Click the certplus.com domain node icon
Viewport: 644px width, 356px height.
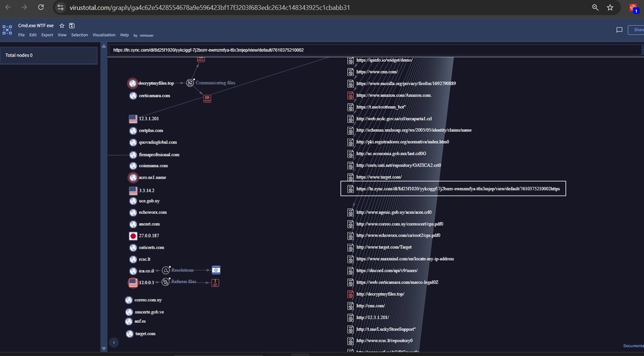tap(134, 130)
